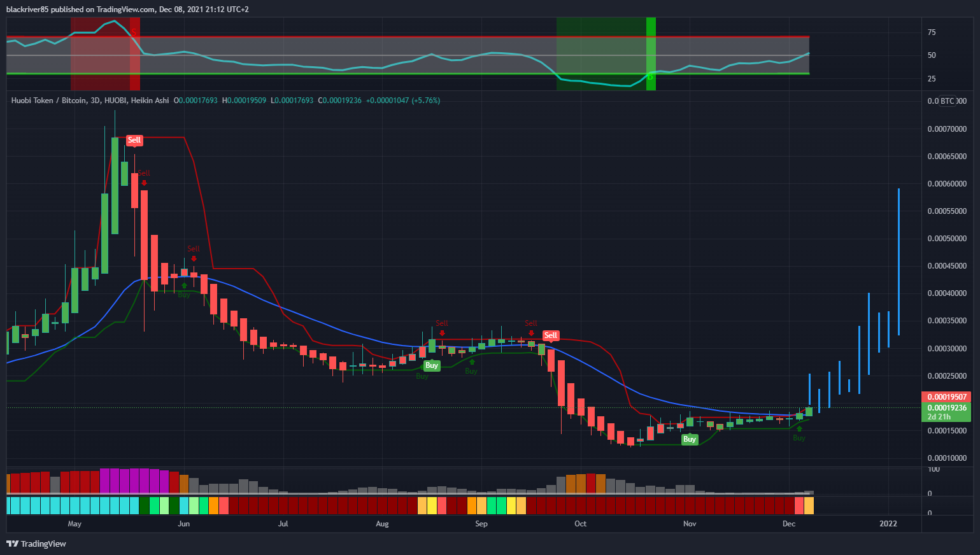Click the green B marker in the oscillator pane
Viewport: 980px width, 555px height.
(x=650, y=78)
